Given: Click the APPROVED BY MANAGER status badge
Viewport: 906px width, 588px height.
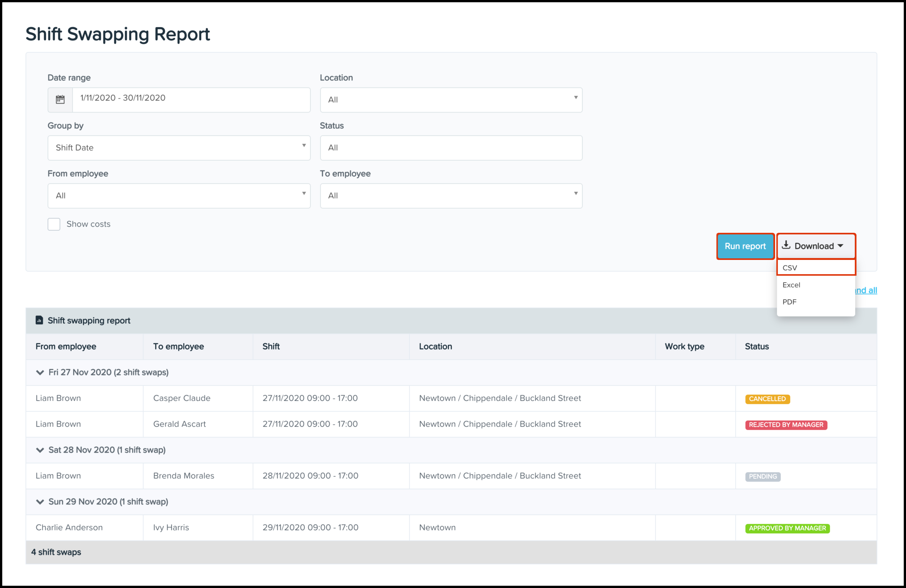Looking at the screenshot, I should point(787,528).
